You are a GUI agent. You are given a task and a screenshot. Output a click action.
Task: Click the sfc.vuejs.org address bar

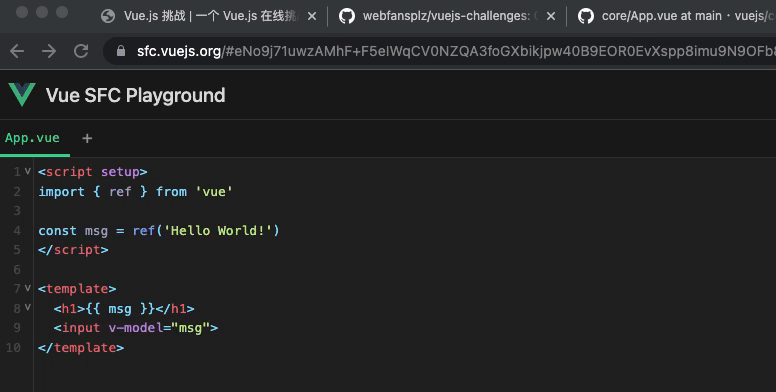click(440, 51)
